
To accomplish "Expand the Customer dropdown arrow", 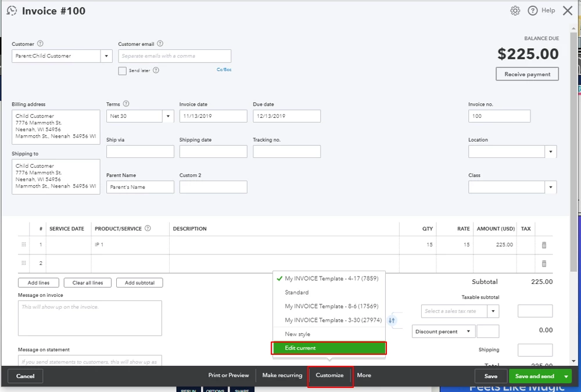I will coord(106,56).
